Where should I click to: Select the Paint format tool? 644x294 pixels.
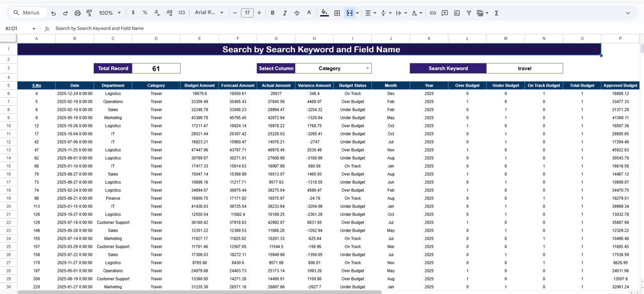pyautogui.click(x=89, y=13)
